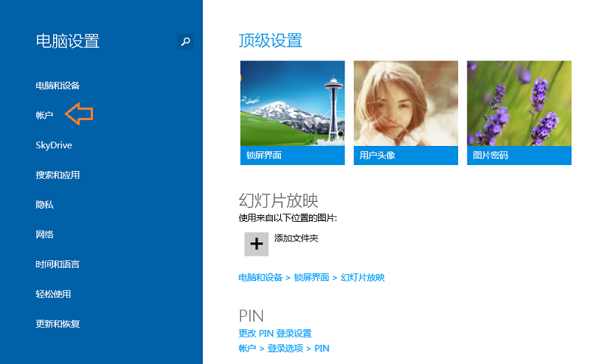Select 网络 in the sidebar

tap(44, 234)
